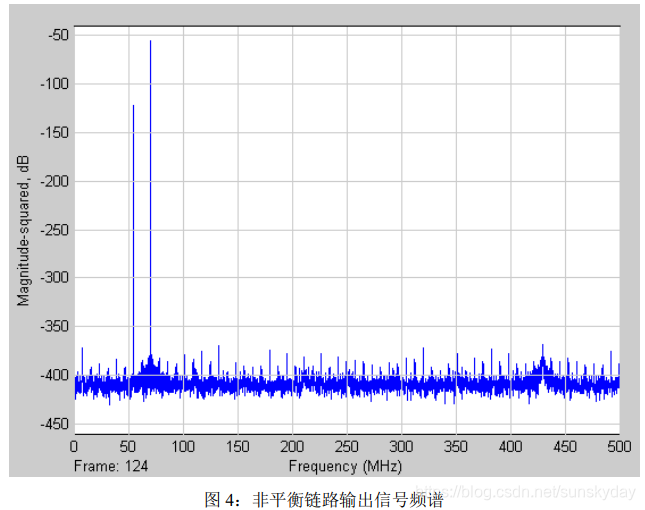Click the -150 y-axis tick label
645x510 pixels.
(54, 132)
